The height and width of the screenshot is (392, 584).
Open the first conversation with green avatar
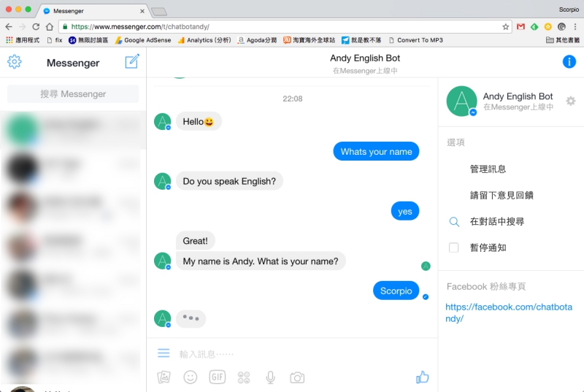pos(73,130)
